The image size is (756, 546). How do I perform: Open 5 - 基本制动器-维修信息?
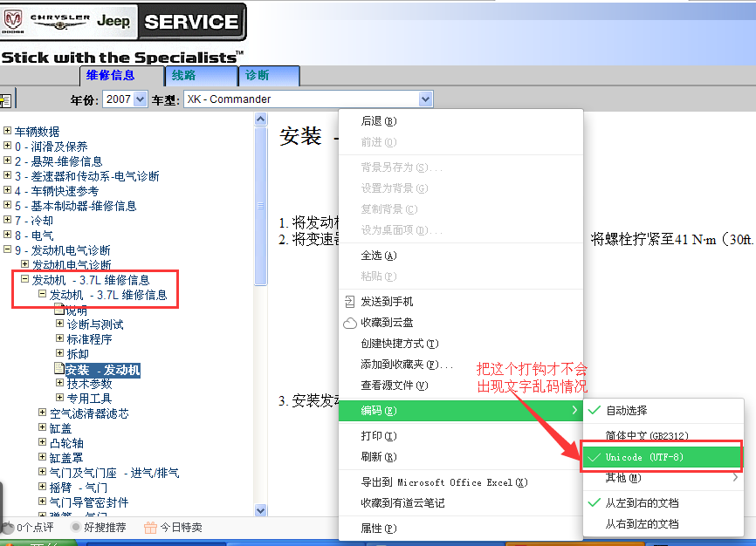point(76,206)
